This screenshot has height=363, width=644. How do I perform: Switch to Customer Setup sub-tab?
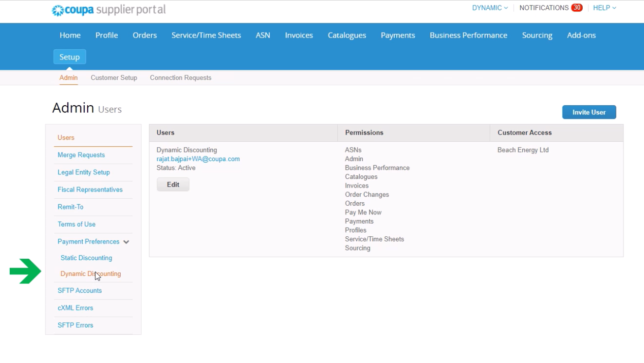[x=114, y=77]
